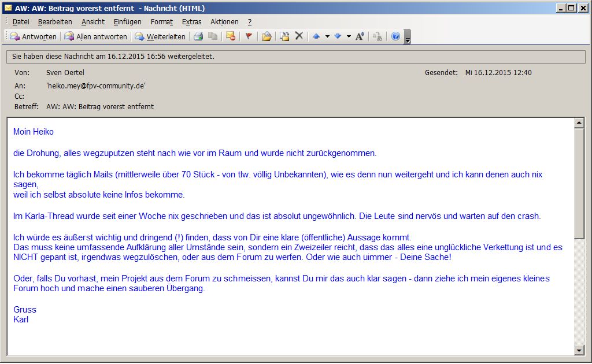592x364 pixels.
Task: Click the move to folder icon
Action: [266, 36]
